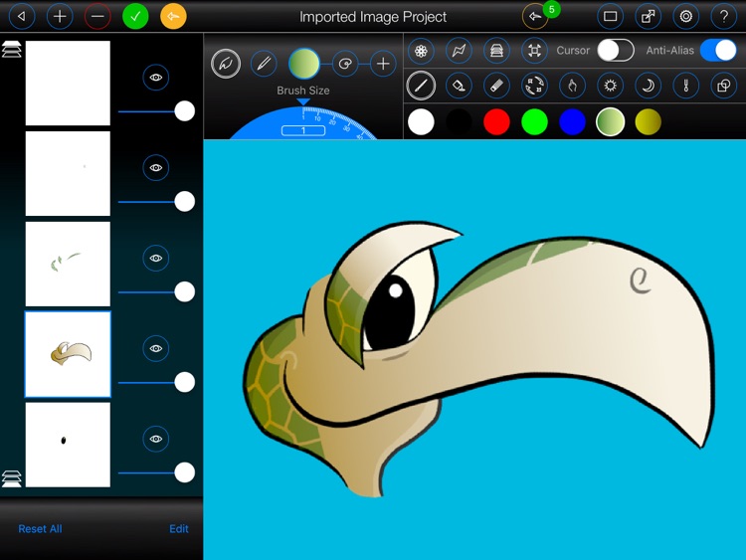This screenshot has height=560, width=746.
Task: Select the black pupil layer thumbnail
Action: [x=68, y=445]
